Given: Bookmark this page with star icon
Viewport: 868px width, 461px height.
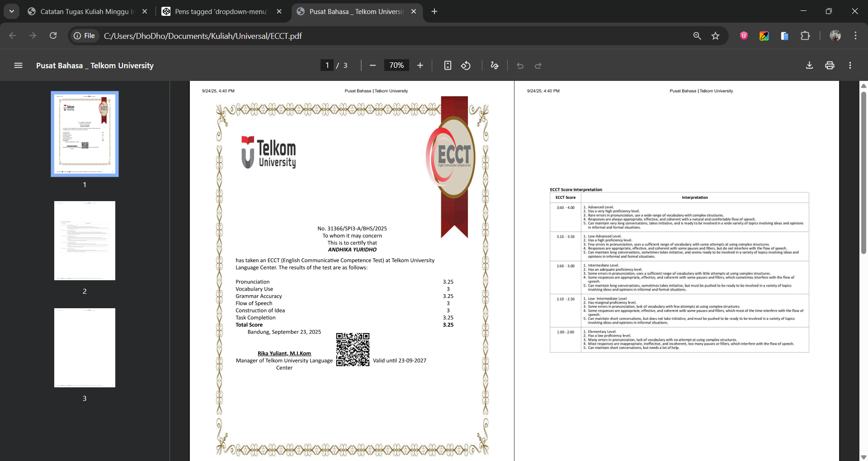Looking at the screenshot, I should [x=715, y=36].
